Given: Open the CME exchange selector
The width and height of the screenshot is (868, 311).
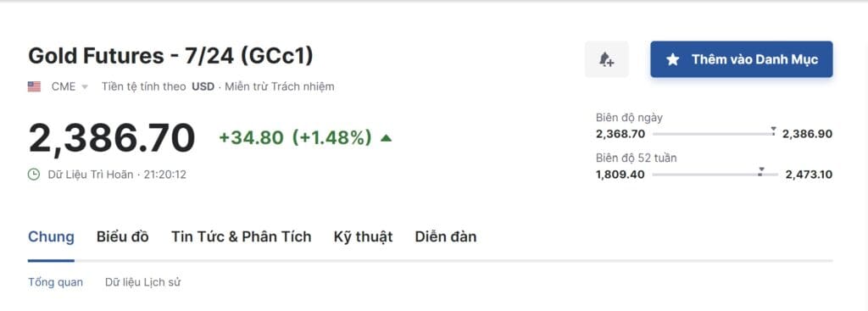Looking at the screenshot, I should click(70, 87).
